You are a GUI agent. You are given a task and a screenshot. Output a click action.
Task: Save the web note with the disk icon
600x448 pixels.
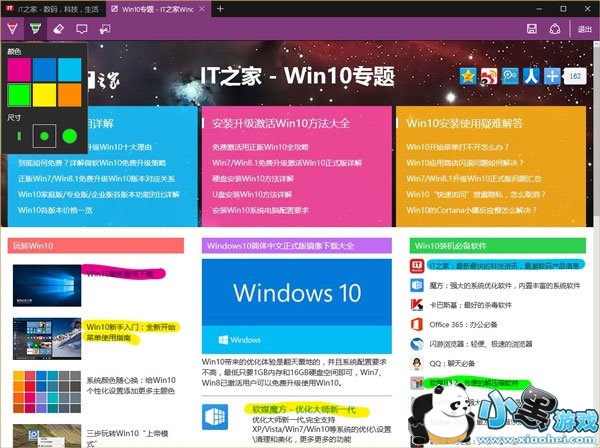tap(532, 29)
